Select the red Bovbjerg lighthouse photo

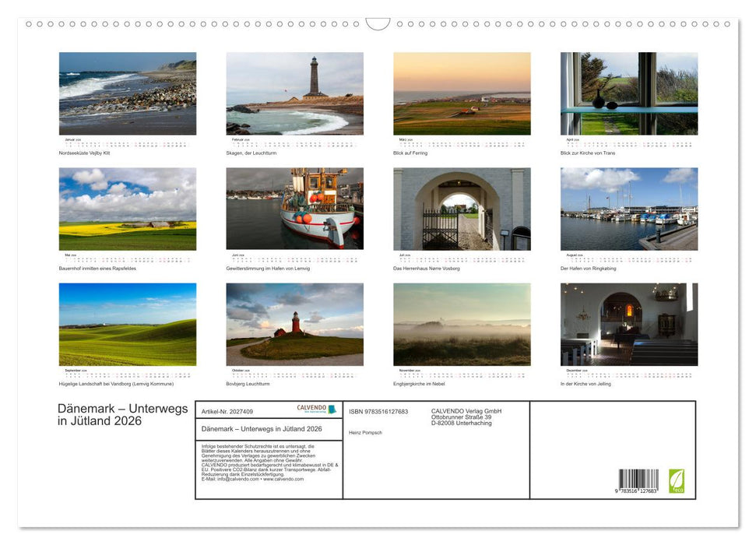[x=294, y=324]
